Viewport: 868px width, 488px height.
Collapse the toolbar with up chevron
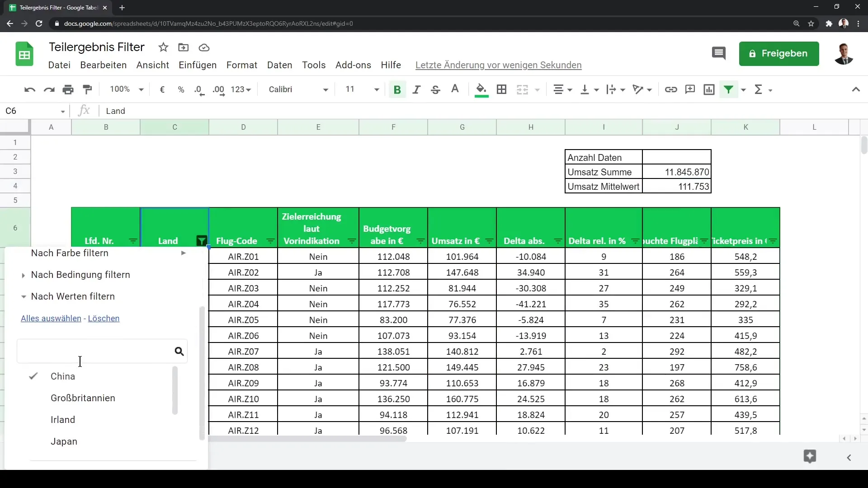tap(856, 89)
